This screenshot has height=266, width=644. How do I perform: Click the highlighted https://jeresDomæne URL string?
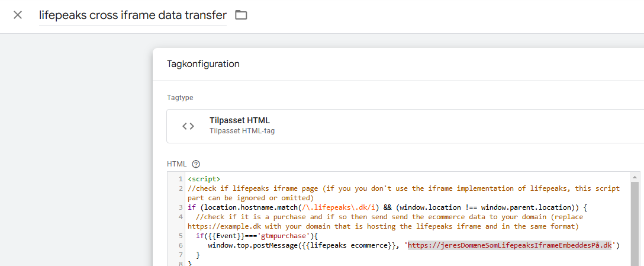coord(510,245)
